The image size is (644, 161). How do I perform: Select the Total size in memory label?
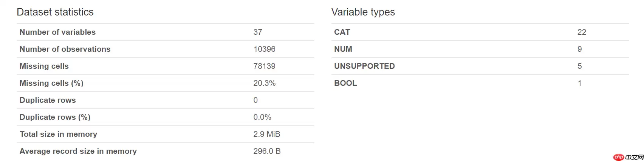click(x=58, y=134)
